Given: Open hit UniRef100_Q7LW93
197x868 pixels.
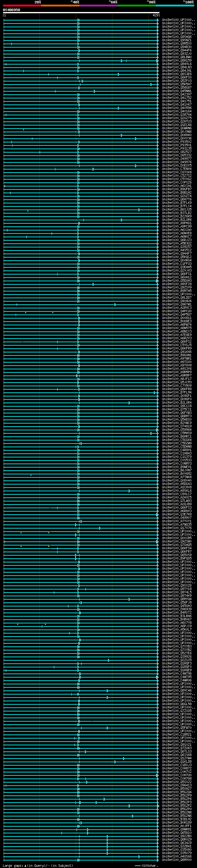Looking at the screenshot, I should point(176,501).
